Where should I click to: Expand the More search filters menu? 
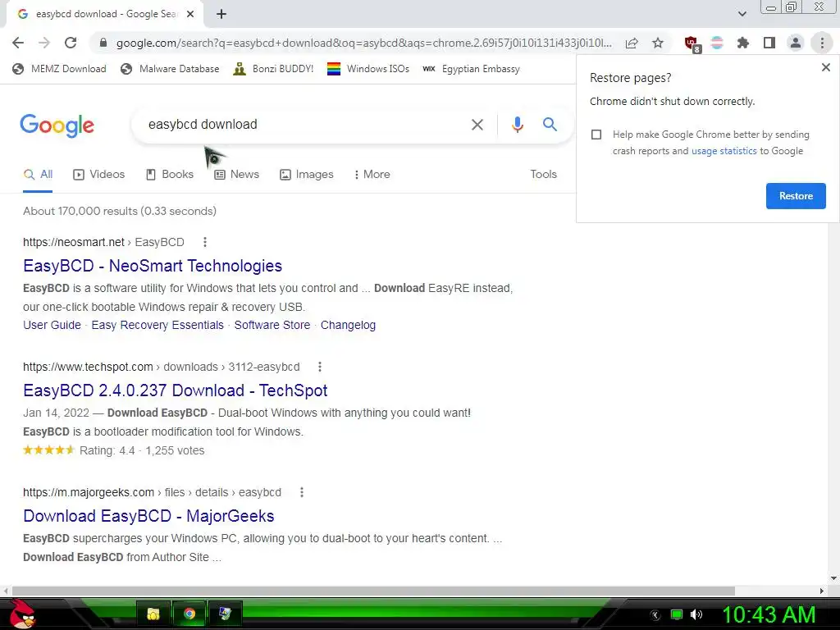coord(372,175)
